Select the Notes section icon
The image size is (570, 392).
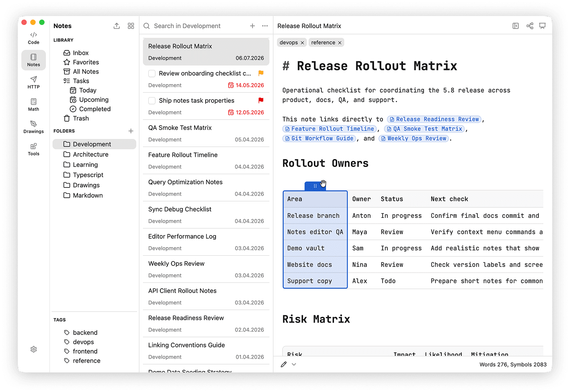pyautogui.click(x=33, y=60)
